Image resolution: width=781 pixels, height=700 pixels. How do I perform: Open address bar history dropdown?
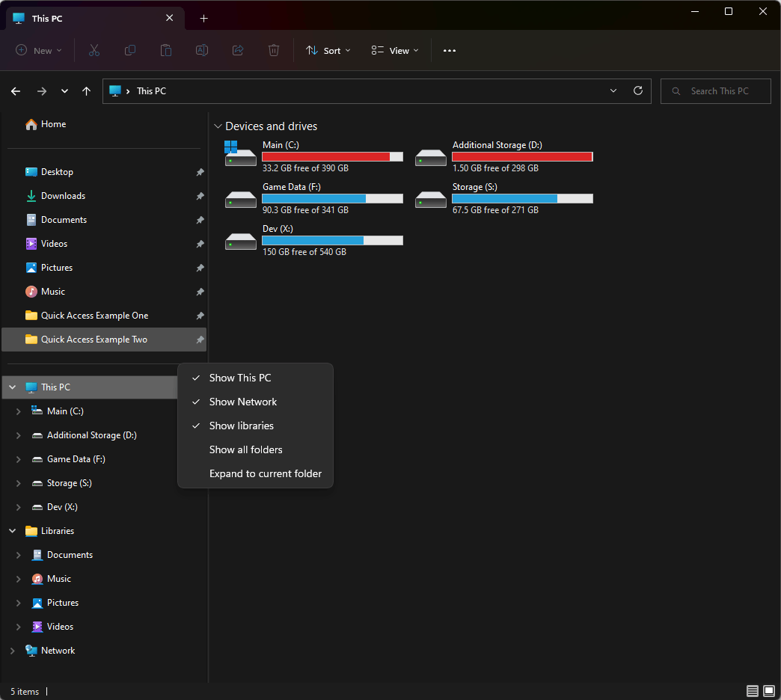tap(613, 90)
